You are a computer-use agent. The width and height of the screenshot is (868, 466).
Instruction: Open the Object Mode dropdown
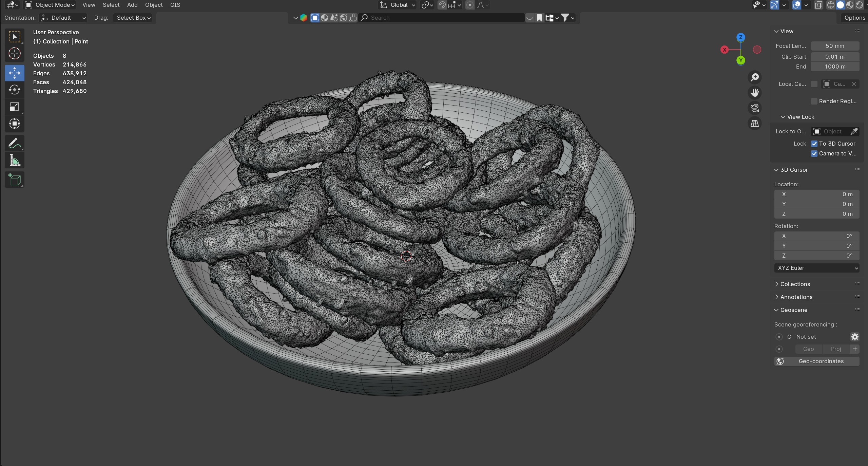click(50, 5)
